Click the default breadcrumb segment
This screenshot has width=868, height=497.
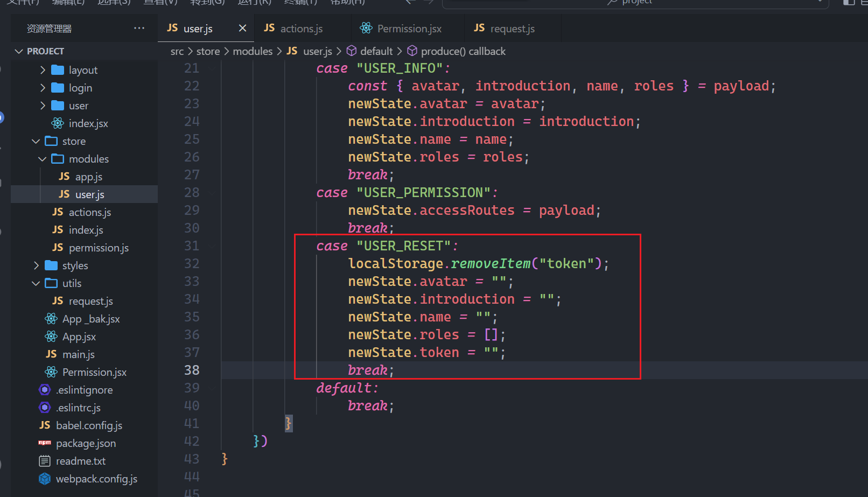click(x=376, y=51)
